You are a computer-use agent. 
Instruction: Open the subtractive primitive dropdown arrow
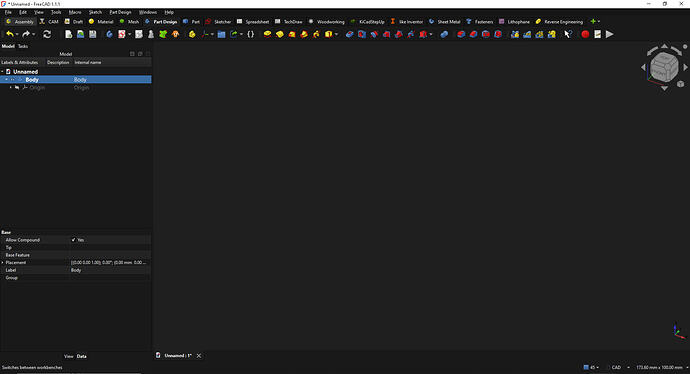[x=431, y=34]
